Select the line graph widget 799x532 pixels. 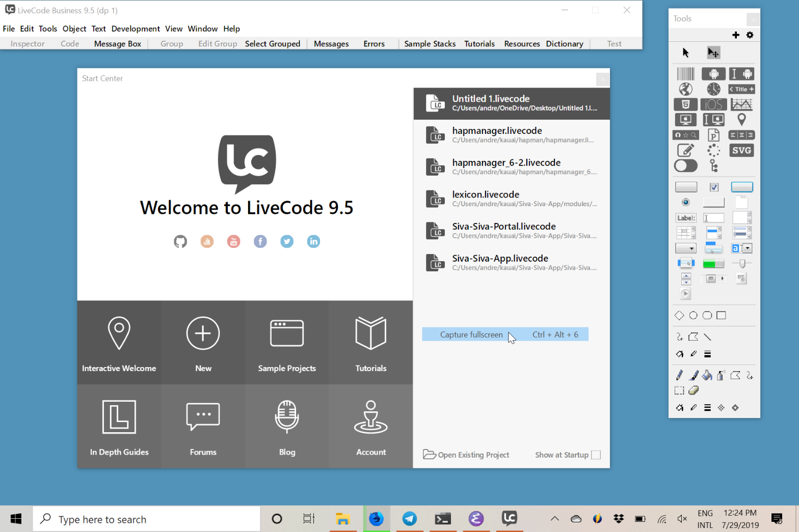[741, 104]
